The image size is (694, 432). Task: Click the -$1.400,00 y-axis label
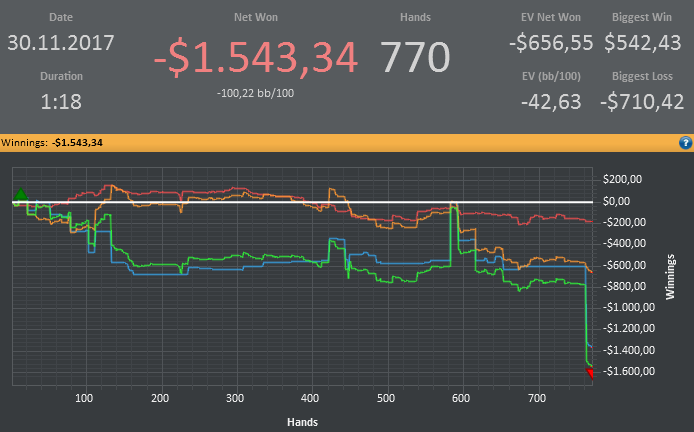pos(628,350)
